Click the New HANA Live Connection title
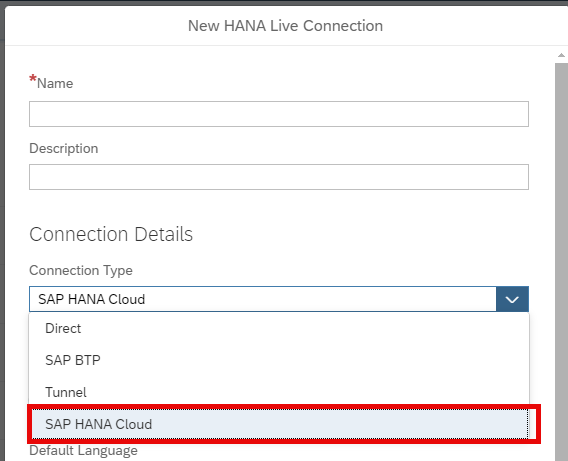The image size is (568, 461). [285, 26]
